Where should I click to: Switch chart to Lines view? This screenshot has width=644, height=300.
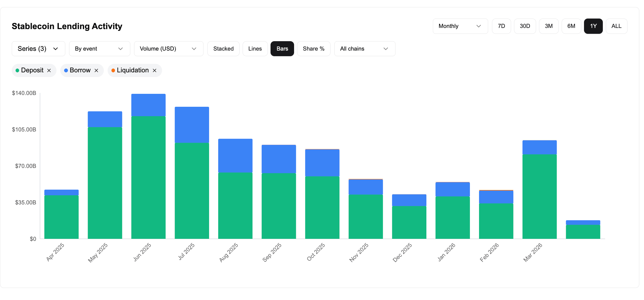(x=255, y=49)
